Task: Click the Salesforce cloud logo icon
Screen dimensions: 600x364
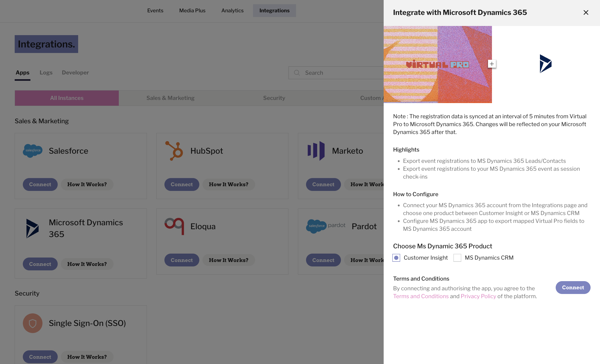Action: [33, 151]
